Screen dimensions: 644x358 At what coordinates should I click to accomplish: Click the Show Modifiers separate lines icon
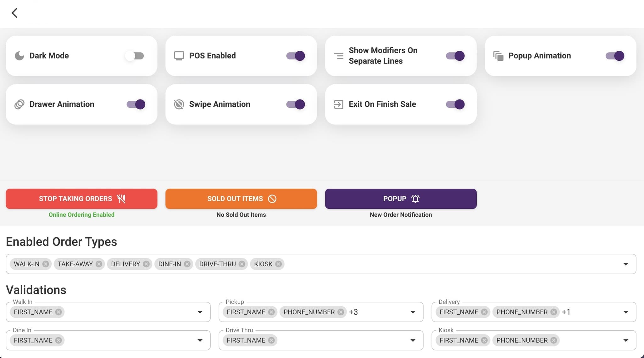click(339, 55)
